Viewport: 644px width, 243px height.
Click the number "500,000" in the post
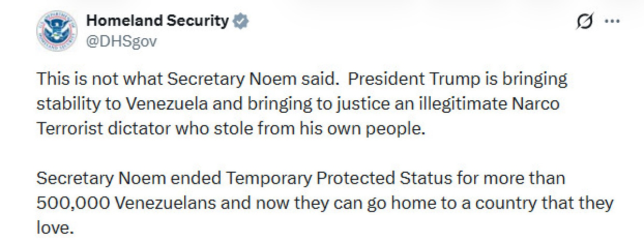[x=71, y=203]
